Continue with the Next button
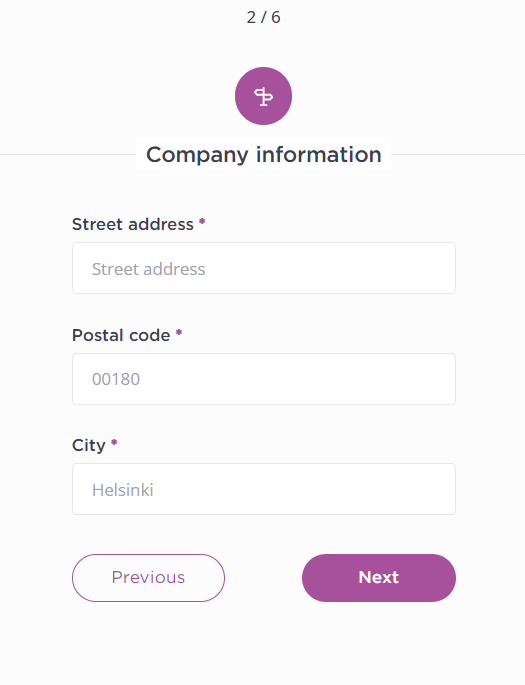The image size is (525, 685). (379, 578)
